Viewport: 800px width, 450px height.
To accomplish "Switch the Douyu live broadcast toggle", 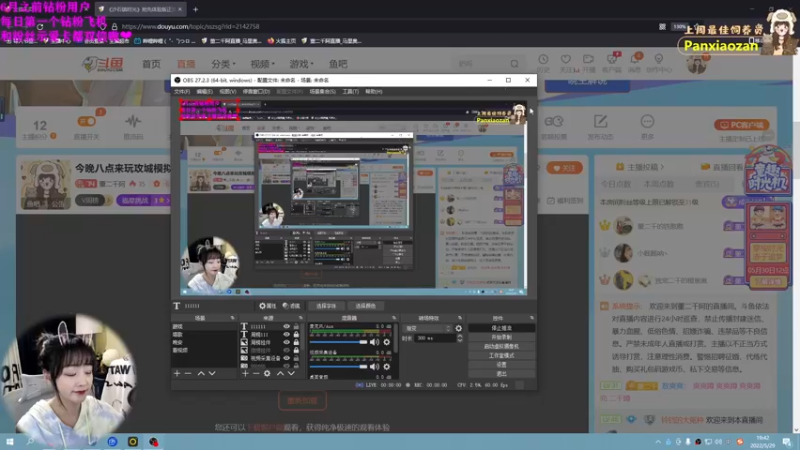I will 86,121.
